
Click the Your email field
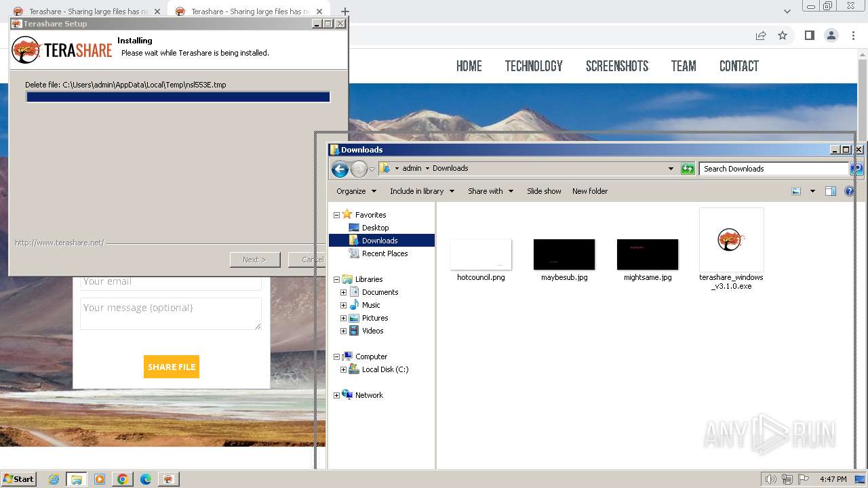coord(171,283)
